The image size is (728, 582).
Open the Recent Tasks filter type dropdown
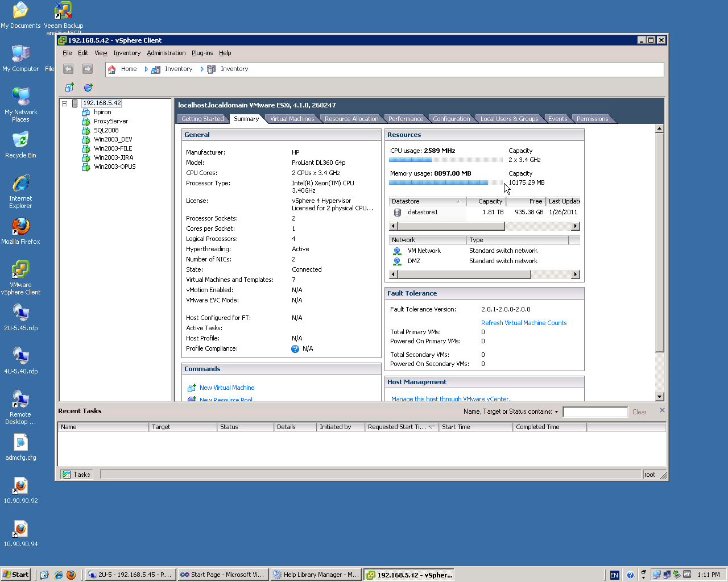(x=556, y=411)
